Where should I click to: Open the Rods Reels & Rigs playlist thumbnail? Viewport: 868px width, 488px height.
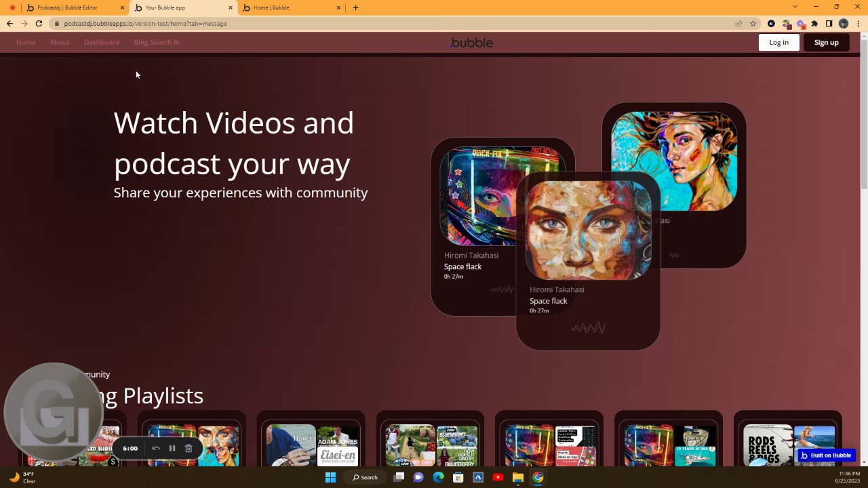coord(768,445)
